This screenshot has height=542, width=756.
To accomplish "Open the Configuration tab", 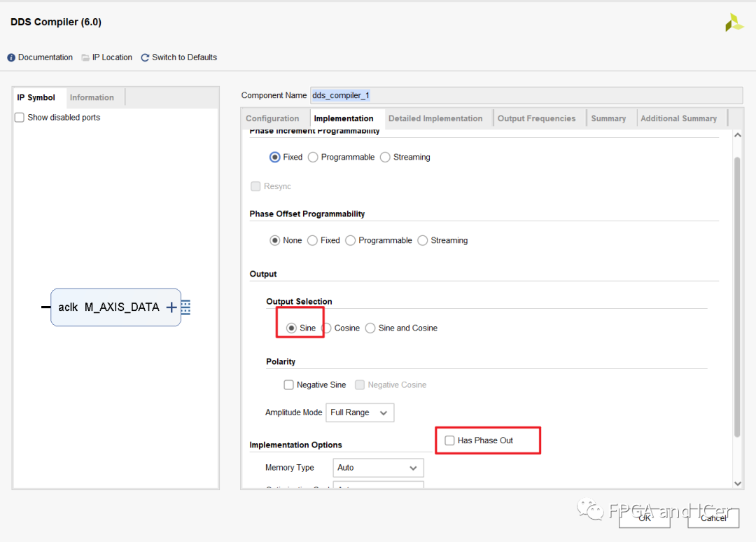I will [x=272, y=118].
